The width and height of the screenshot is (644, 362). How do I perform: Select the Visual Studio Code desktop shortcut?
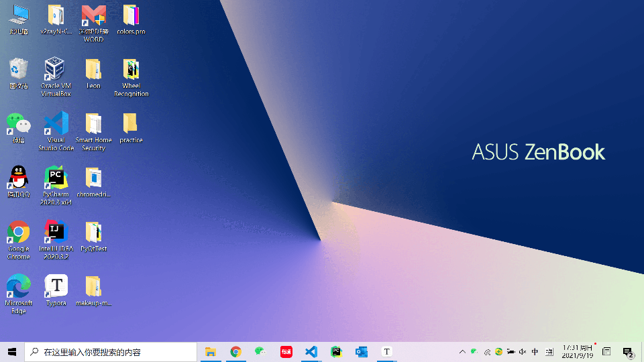(x=56, y=131)
